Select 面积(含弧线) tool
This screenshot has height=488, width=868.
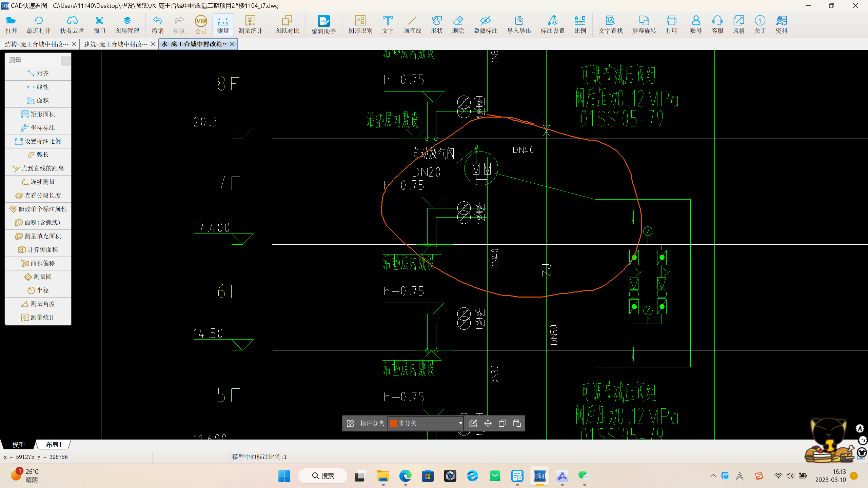tap(38, 223)
